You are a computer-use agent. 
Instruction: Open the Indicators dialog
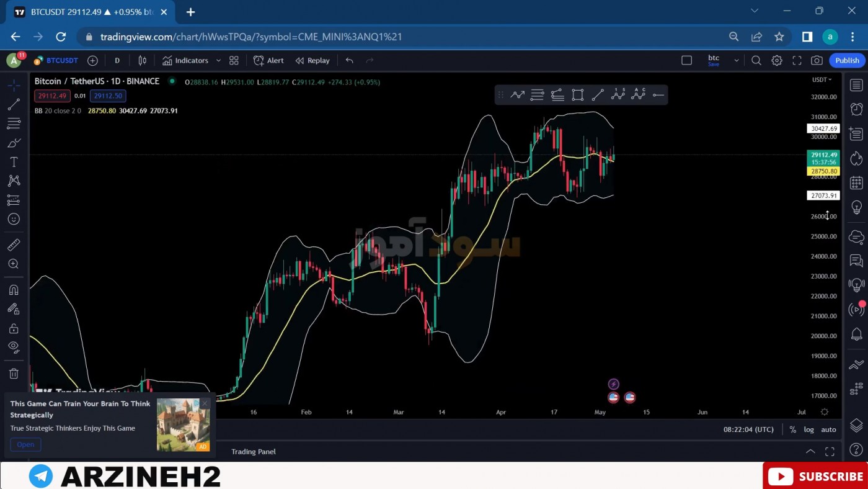click(185, 60)
